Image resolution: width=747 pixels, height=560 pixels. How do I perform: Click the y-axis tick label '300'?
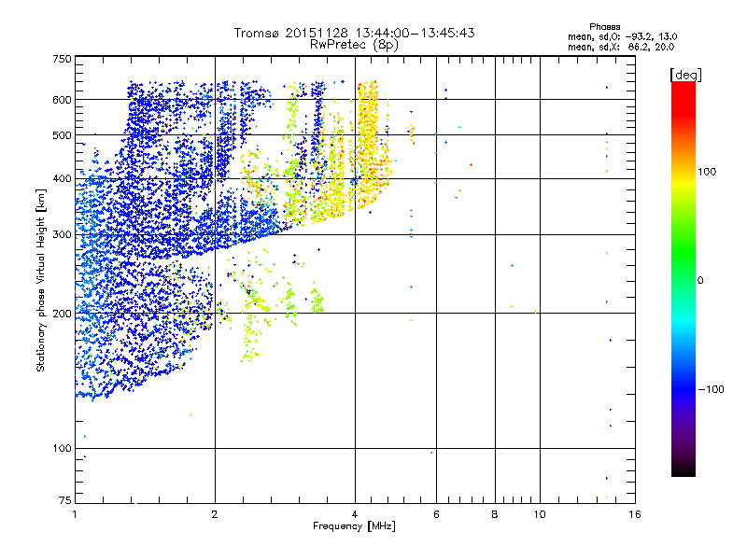tap(62, 235)
